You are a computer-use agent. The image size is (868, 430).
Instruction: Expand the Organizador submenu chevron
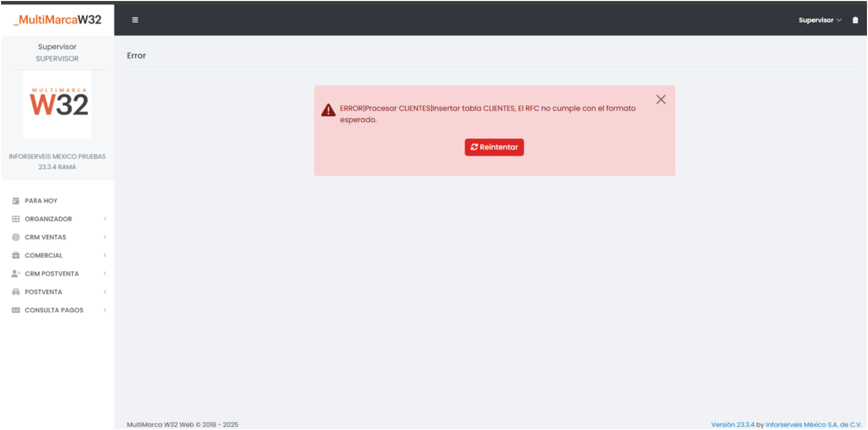point(105,219)
